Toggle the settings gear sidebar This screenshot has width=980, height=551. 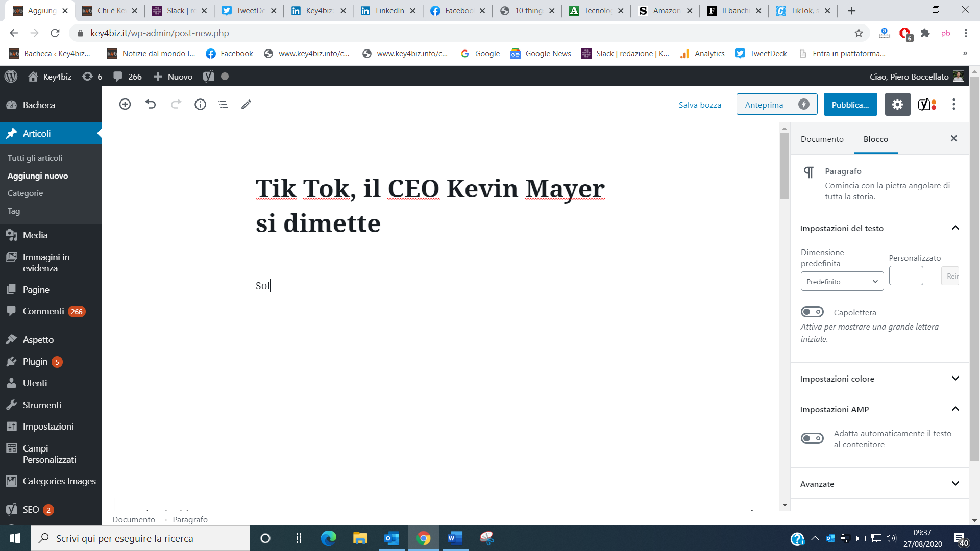coord(897,104)
